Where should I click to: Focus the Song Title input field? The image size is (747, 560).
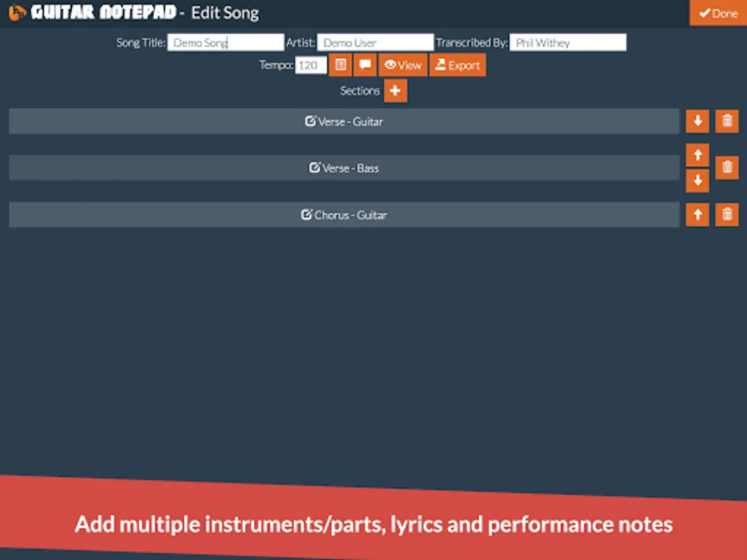[x=225, y=43]
